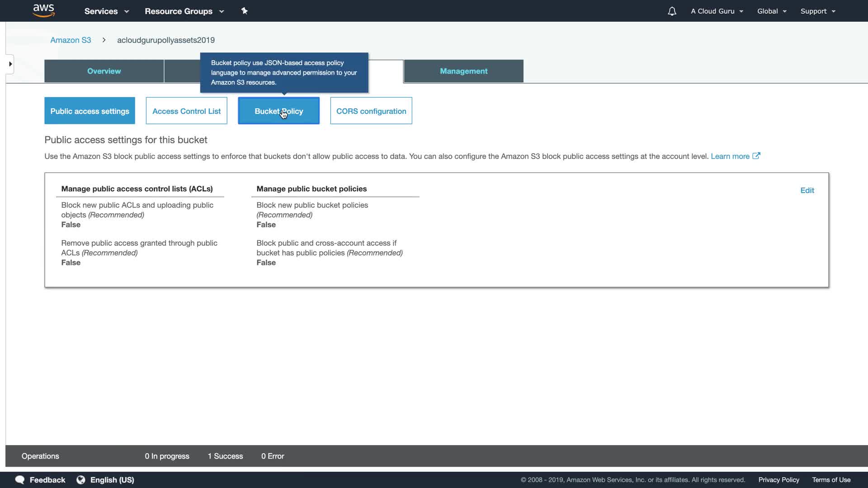The image size is (868, 488).
Task: Open CORS configuration
Action: click(x=371, y=111)
